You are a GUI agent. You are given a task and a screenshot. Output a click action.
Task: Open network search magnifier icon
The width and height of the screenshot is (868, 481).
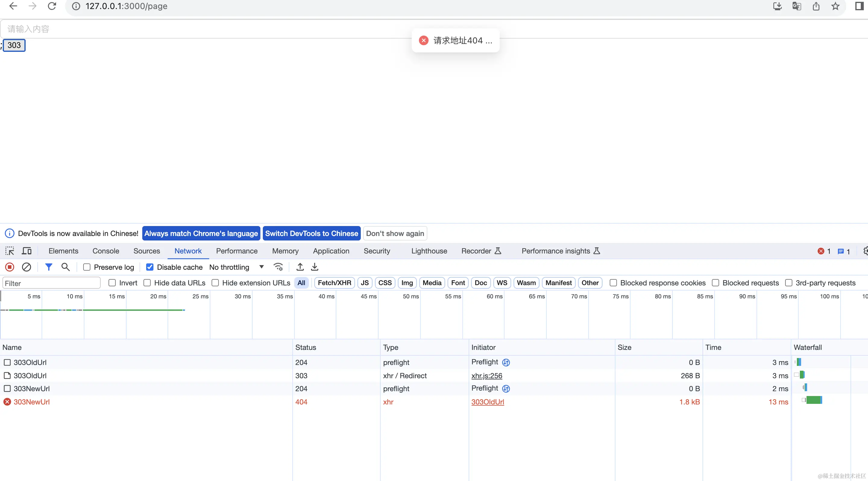coord(65,267)
